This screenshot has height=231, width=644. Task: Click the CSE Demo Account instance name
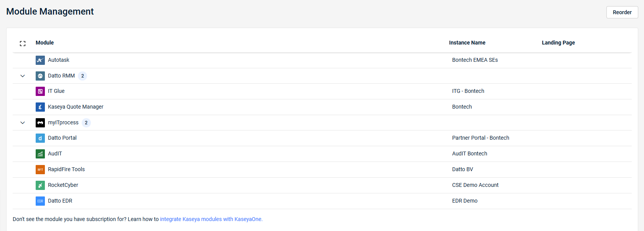pyautogui.click(x=475, y=185)
